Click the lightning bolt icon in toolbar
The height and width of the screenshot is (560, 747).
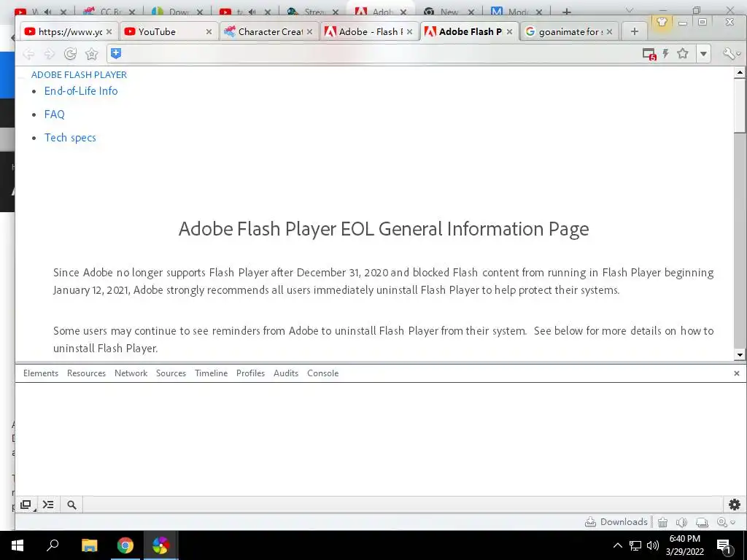click(666, 53)
